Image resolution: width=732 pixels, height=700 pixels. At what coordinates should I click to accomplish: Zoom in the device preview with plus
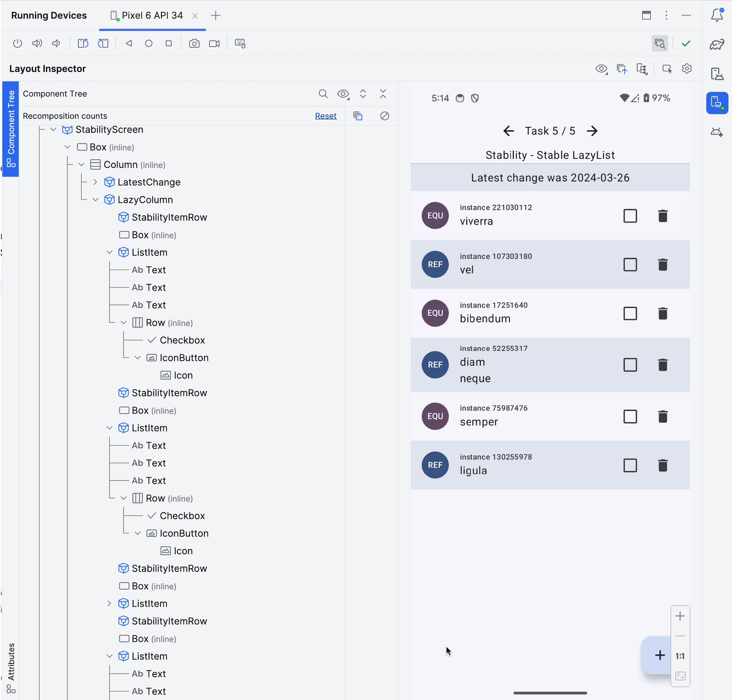tap(680, 616)
